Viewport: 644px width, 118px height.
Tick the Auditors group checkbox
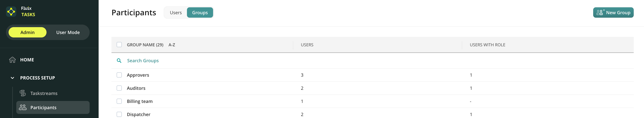click(x=119, y=88)
